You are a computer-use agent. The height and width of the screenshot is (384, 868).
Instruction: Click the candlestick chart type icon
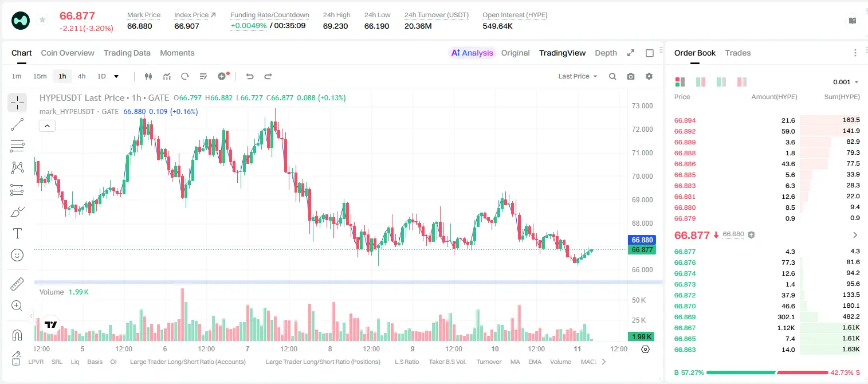tap(148, 76)
